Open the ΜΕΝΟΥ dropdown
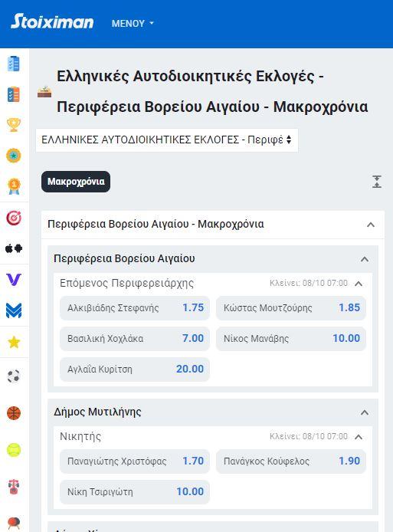Image resolution: width=393 pixels, height=532 pixels. pyautogui.click(x=133, y=24)
